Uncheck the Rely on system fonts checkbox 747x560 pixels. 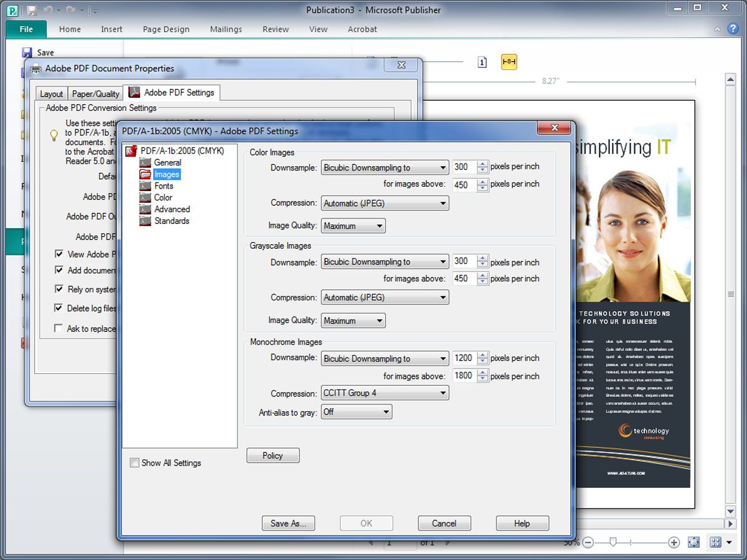pyautogui.click(x=59, y=289)
